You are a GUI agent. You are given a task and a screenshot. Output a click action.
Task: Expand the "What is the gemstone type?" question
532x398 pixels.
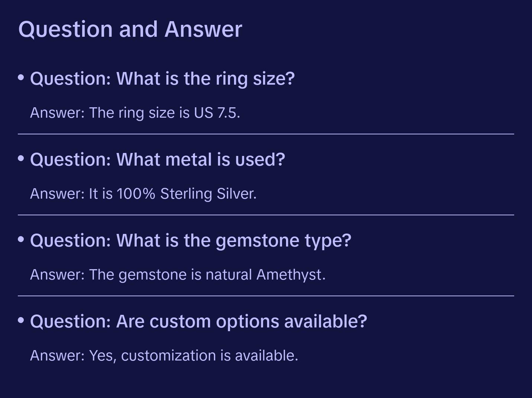coord(190,241)
